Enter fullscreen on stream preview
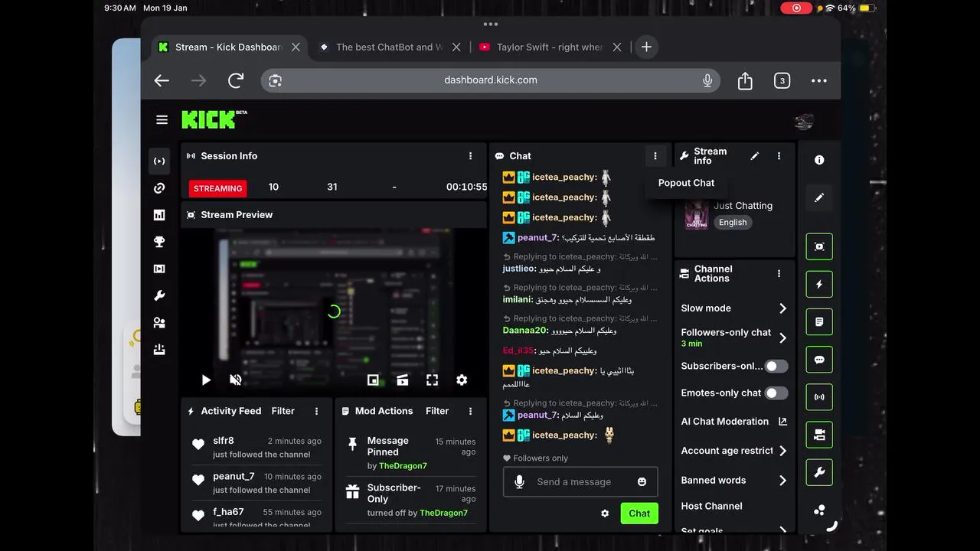 pos(432,380)
